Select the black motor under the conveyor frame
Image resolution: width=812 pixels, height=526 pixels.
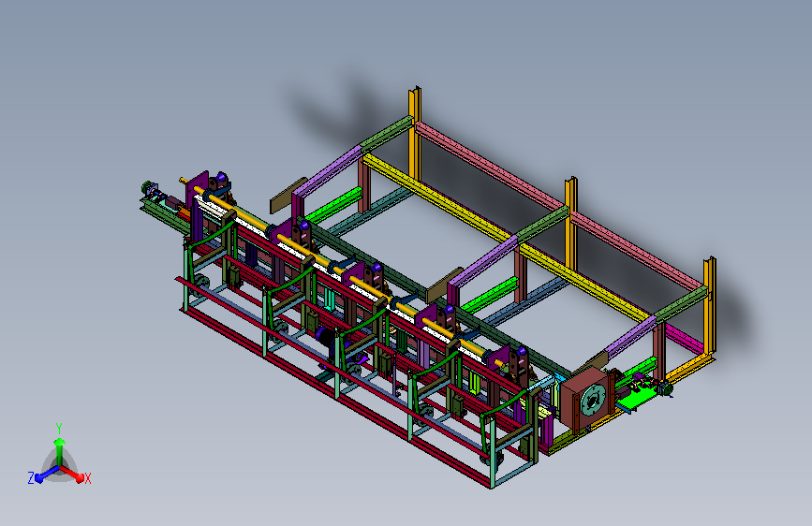(x=325, y=339)
